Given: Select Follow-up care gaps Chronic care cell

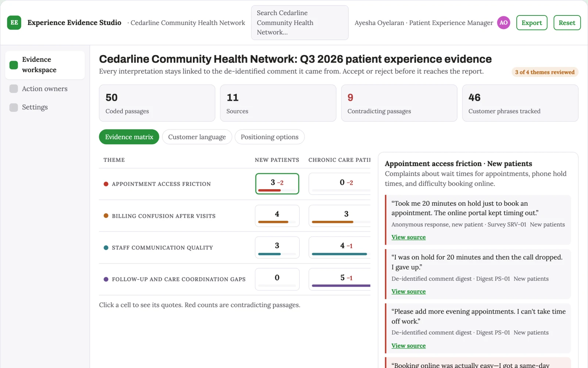Looking at the screenshot, I should (340, 279).
